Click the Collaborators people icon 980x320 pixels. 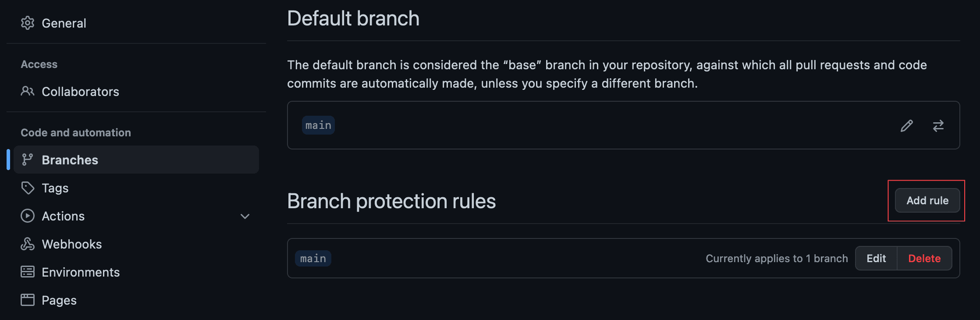(x=28, y=91)
